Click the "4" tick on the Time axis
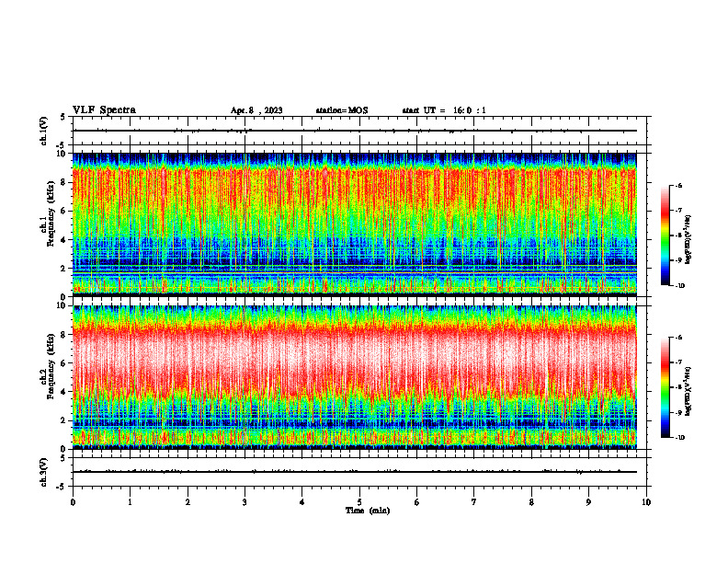The image size is (728, 563). click(302, 502)
